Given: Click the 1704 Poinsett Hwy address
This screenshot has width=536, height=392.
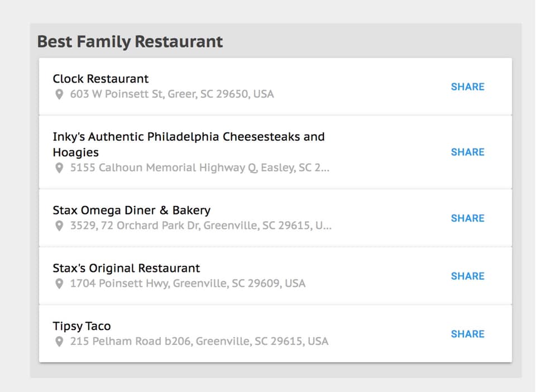Looking at the screenshot, I should click(188, 283).
